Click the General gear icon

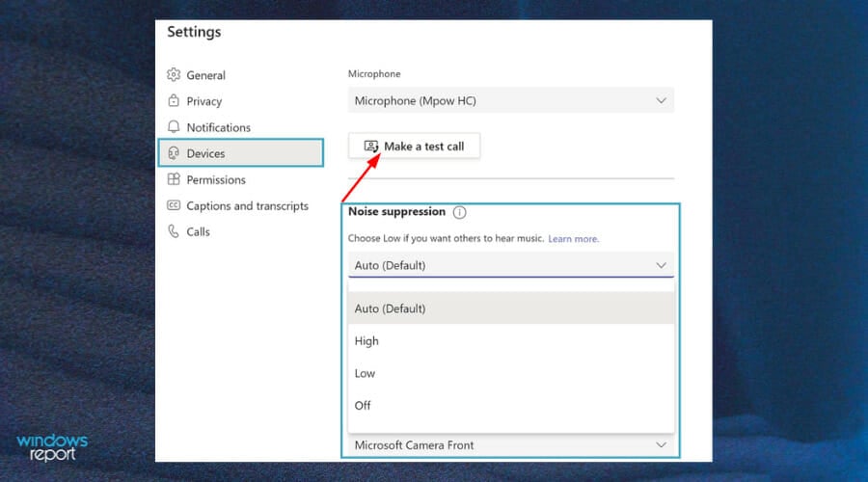coord(174,75)
